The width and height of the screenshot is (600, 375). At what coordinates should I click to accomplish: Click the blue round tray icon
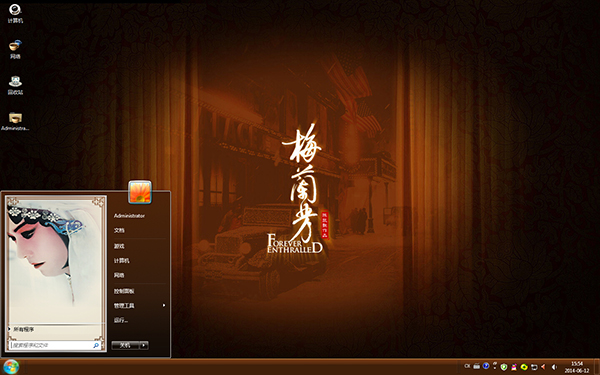(486, 366)
